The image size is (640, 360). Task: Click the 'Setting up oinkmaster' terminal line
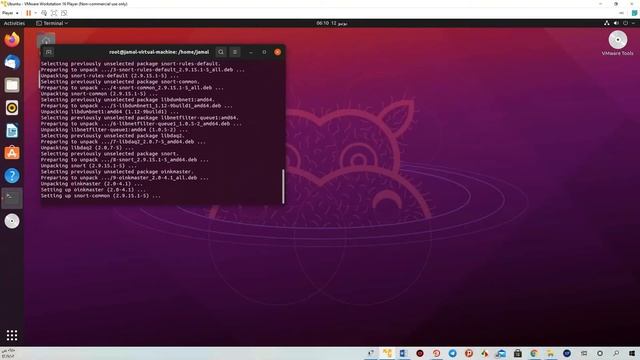pos(93,190)
